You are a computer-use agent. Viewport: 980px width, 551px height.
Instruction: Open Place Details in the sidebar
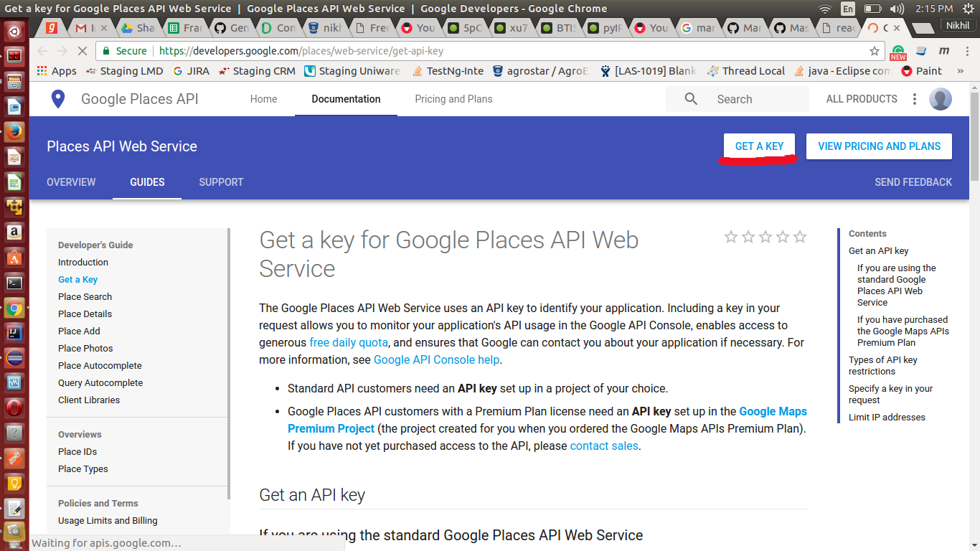pos(85,314)
